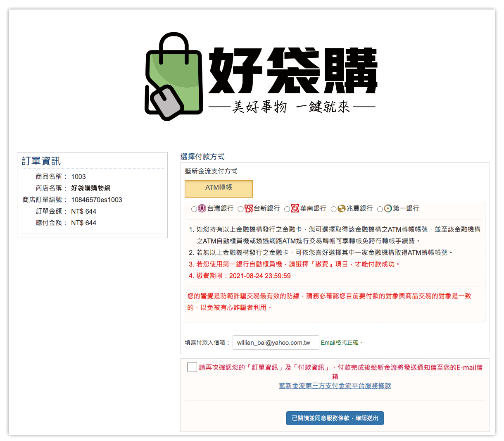
Task: Click the Bank of Taiwan logo icon
Action: 202,209
